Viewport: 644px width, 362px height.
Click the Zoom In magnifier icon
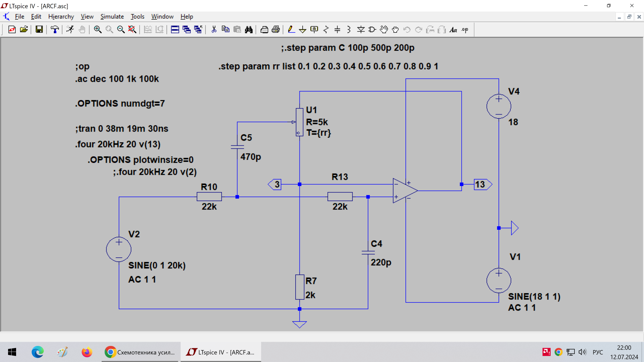point(98,30)
